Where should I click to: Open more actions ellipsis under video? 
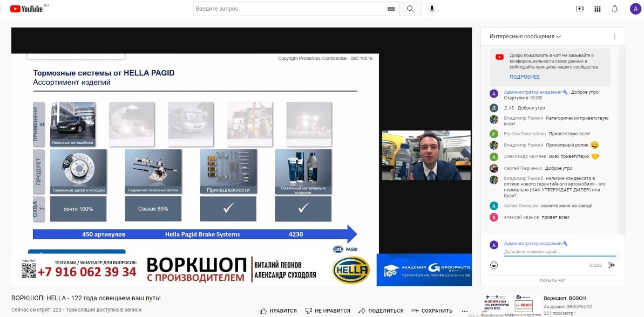(x=465, y=311)
